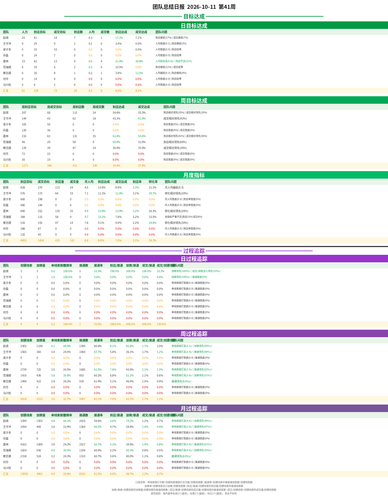Viewport: 388px width, 500px height.
Task: Click the 日目标达成 table banner
Action: [194, 25]
